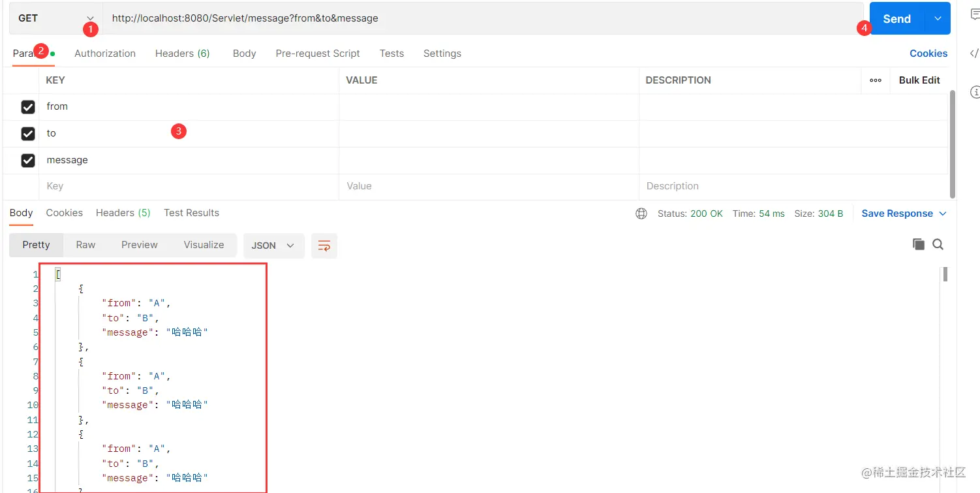980x493 pixels.
Task: Click the Size: 304 B text
Action: coord(819,214)
